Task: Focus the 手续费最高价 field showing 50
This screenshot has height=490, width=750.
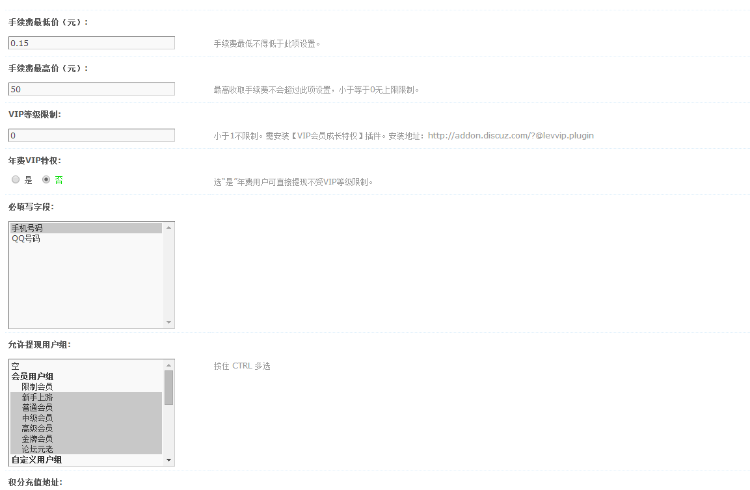Action: (x=91, y=89)
